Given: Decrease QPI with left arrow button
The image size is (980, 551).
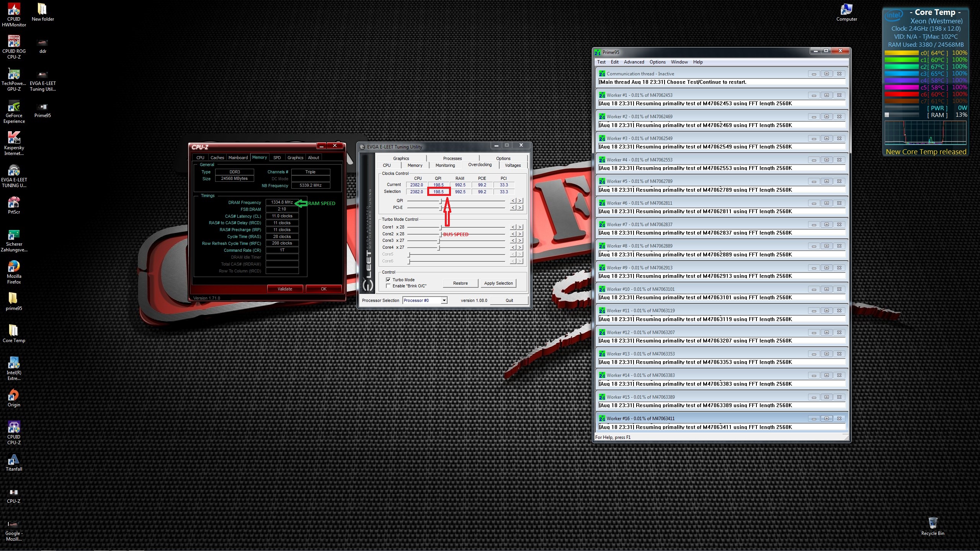Looking at the screenshot, I should (x=513, y=201).
